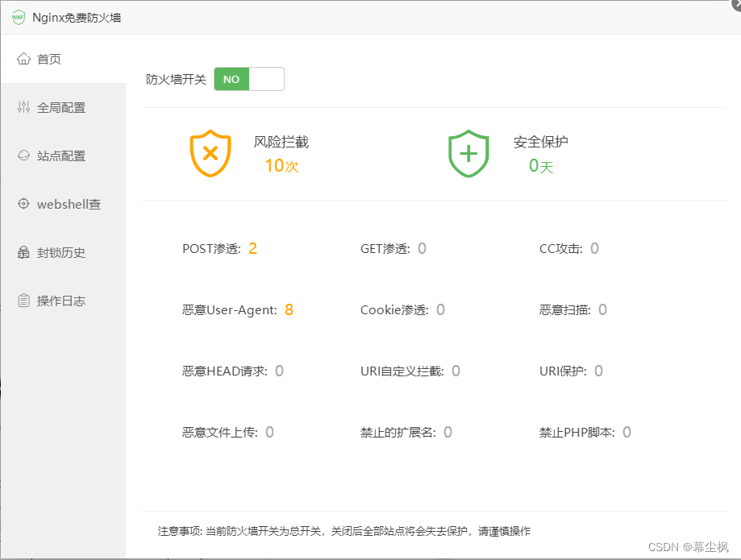Image resolution: width=741 pixels, height=560 pixels.
Task: Toggle the 防火墙开关 firewall switch off
Action: [248, 79]
